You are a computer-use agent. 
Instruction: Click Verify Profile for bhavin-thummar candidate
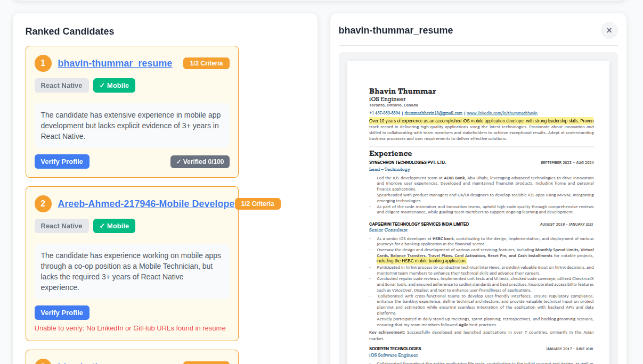(x=62, y=162)
